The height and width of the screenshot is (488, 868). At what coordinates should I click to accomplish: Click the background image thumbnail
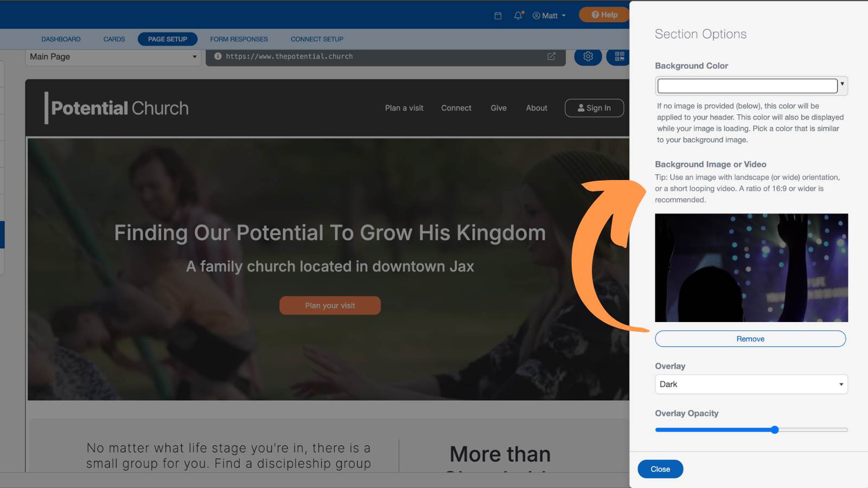(751, 268)
